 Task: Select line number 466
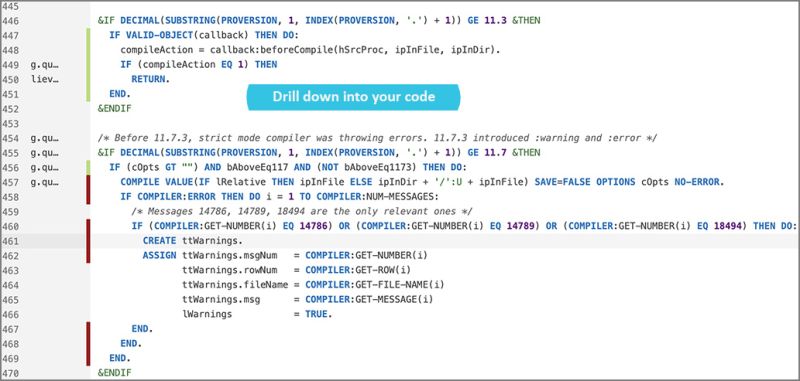tap(11, 314)
